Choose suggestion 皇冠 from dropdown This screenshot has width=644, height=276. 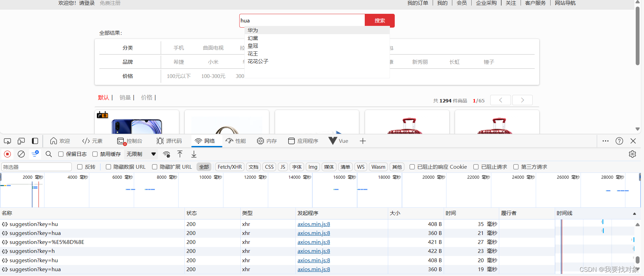[317, 46]
